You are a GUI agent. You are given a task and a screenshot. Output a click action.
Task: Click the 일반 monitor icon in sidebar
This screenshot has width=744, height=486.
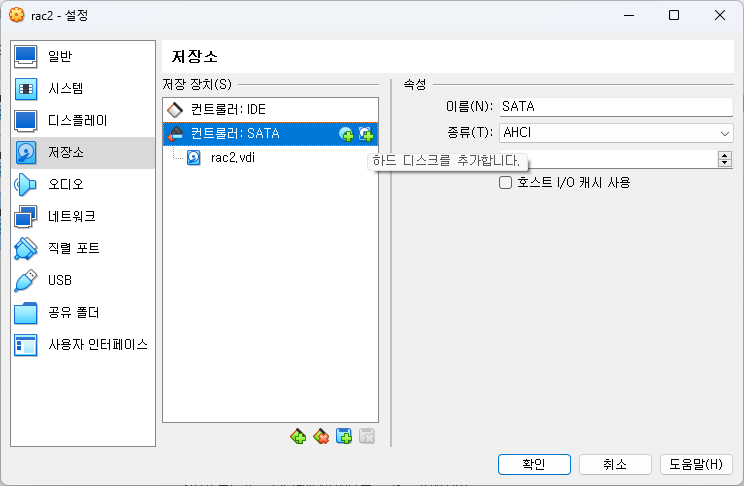coord(26,56)
